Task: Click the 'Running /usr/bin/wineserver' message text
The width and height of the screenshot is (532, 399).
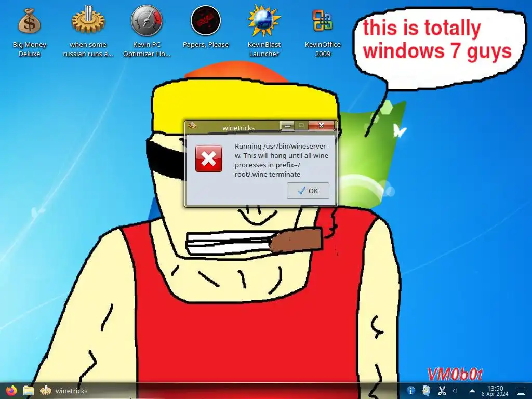Action: coord(282,160)
